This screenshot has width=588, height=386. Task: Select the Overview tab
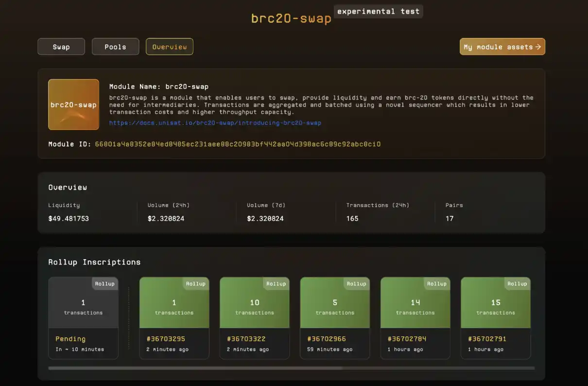pyautogui.click(x=170, y=47)
